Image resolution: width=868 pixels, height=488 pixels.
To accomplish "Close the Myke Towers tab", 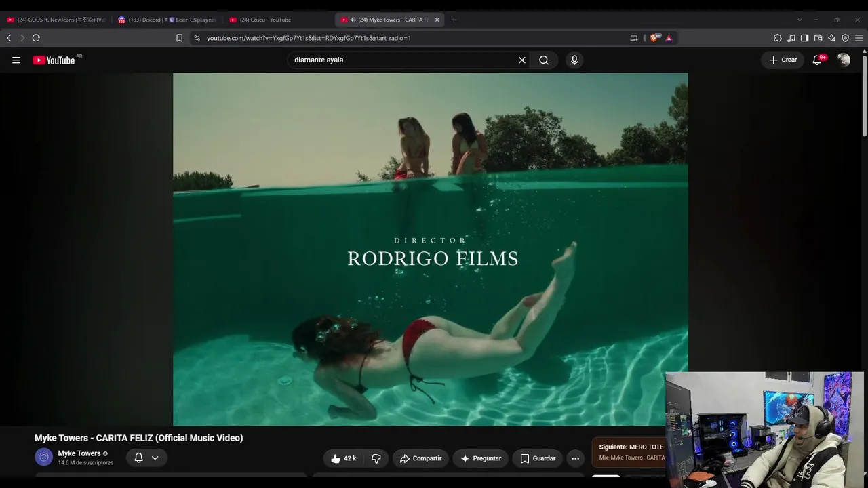I will click(x=437, y=20).
